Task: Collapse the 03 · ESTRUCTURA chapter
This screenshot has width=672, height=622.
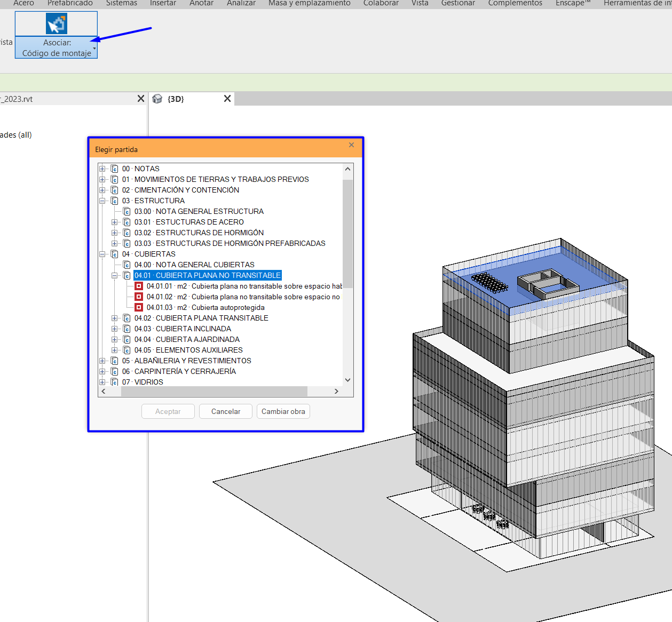Action: click(x=102, y=201)
